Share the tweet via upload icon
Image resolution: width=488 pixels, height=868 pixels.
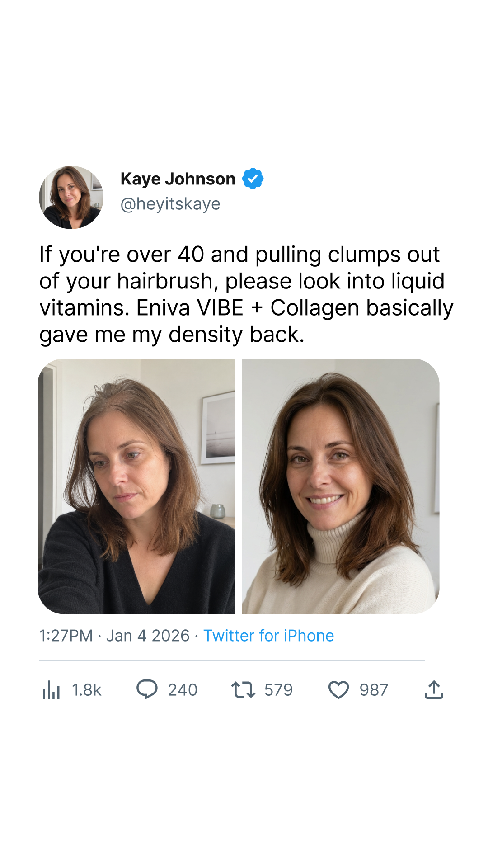[x=434, y=690]
